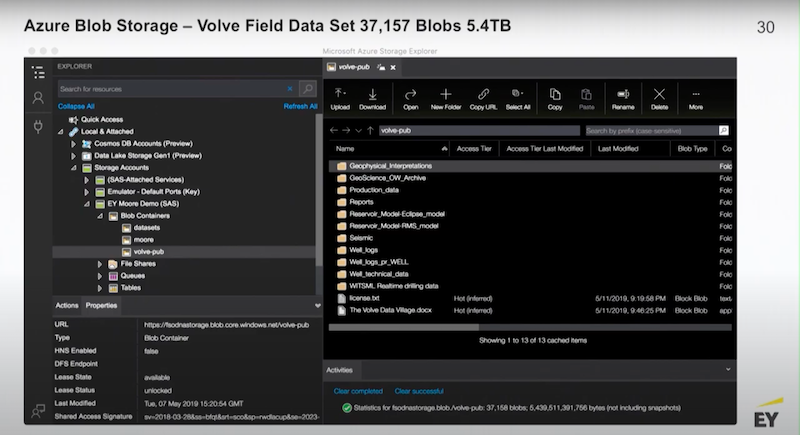Click the Refresh All link

point(300,106)
